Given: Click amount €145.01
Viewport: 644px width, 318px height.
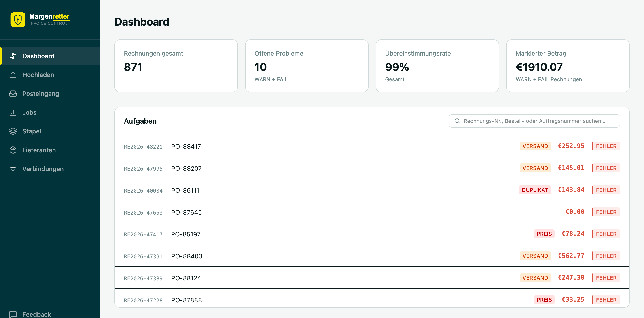Looking at the screenshot, I should point(571,168).
